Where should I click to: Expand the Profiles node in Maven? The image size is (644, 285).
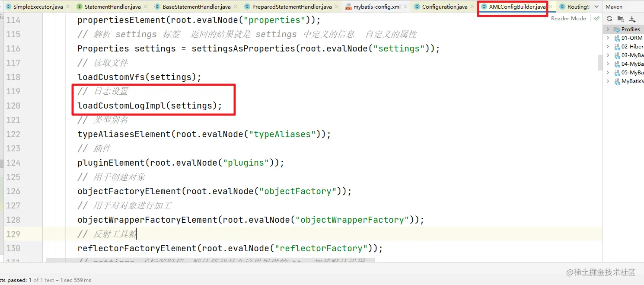tap(608, 29)
